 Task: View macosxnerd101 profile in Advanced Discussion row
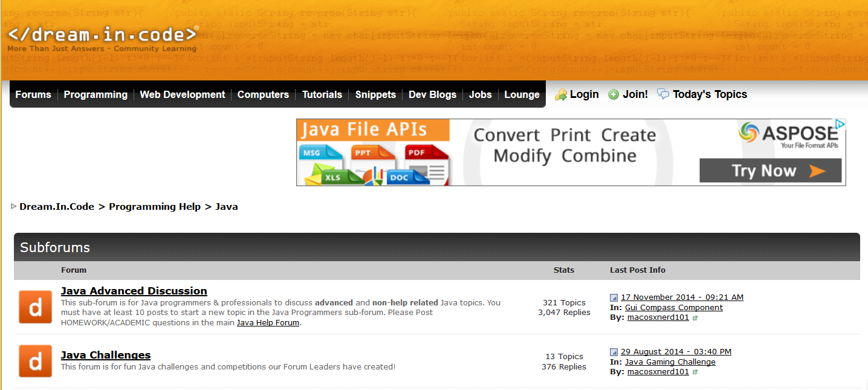pos(658,317)
